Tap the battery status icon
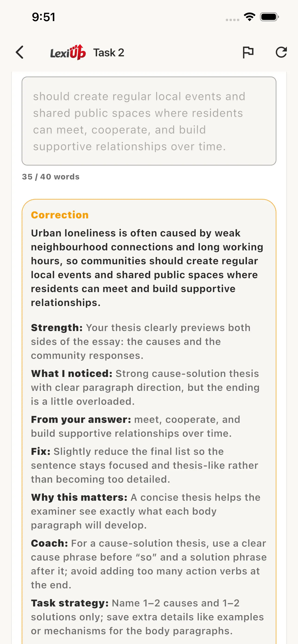Viewport: 298px width, 644px height. pyautogui.click(x=269, y=17)
